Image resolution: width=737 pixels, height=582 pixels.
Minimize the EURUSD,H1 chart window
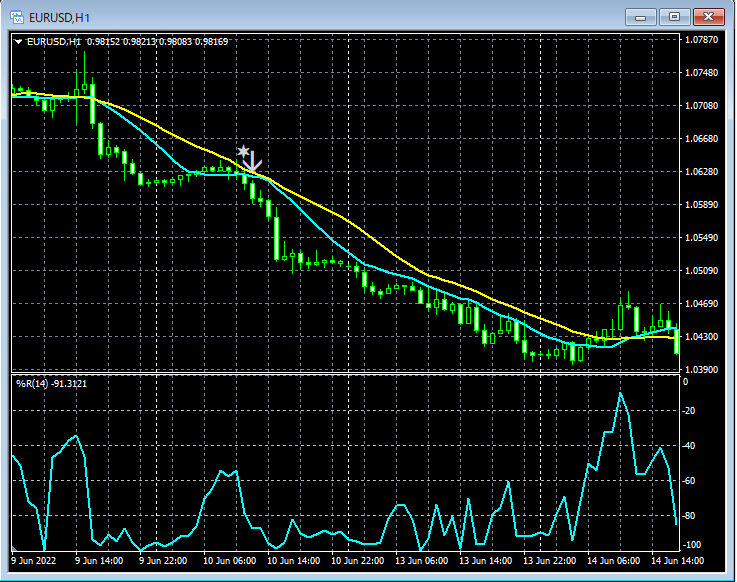tap(640, 17)
